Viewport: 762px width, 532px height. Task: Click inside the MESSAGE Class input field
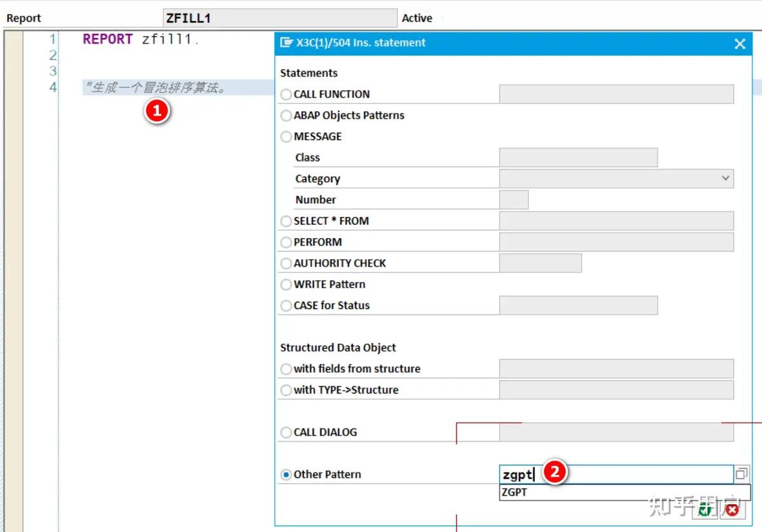(578, 157)
